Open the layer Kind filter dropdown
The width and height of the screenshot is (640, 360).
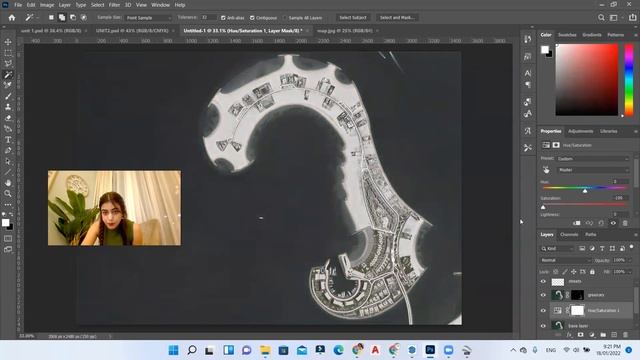[x=558, y=248]
